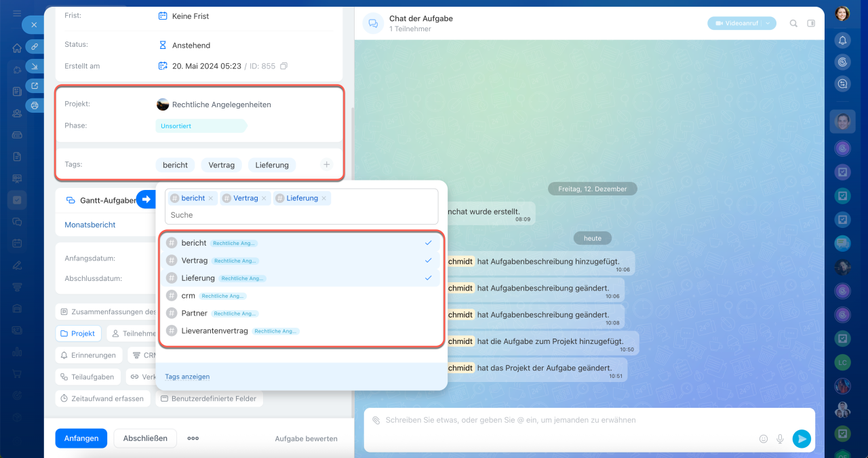868x458 pixels.
Task: Open Videoanruf dropdown arrow
Action: pyautogui.click(x=768, y=23)
